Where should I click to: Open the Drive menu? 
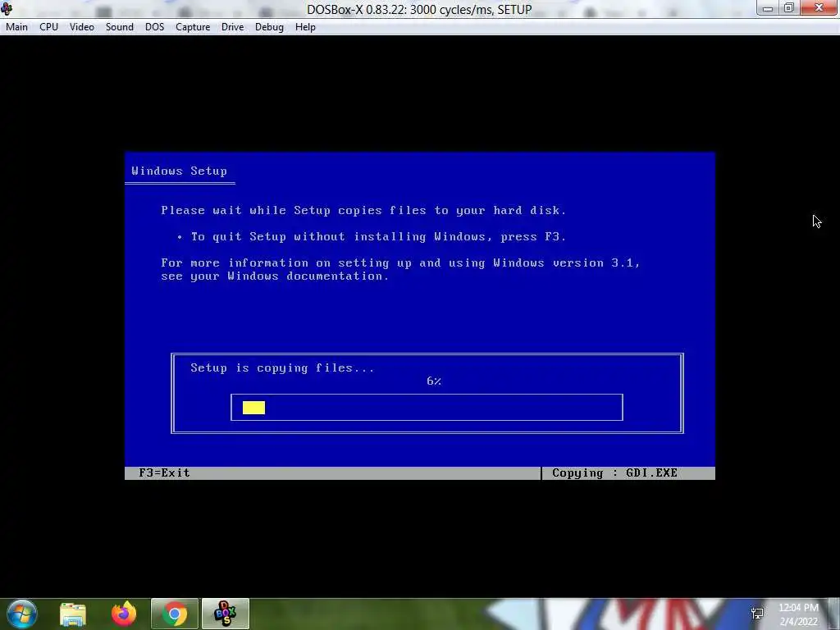(x=232, y=27)
